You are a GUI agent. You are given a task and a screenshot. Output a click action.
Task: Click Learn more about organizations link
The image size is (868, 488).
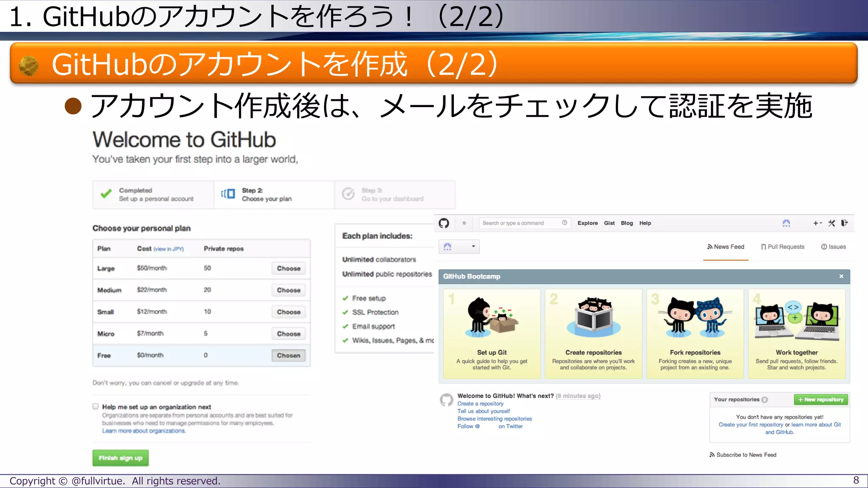click(144, 431)
